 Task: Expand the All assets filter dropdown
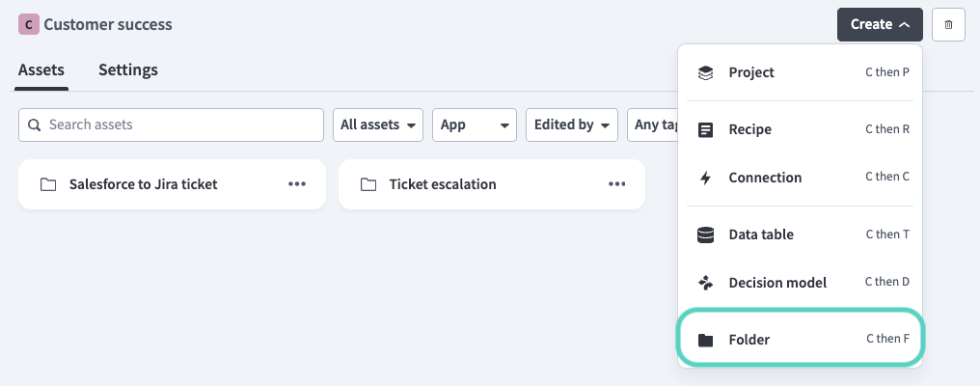point(378,125)
